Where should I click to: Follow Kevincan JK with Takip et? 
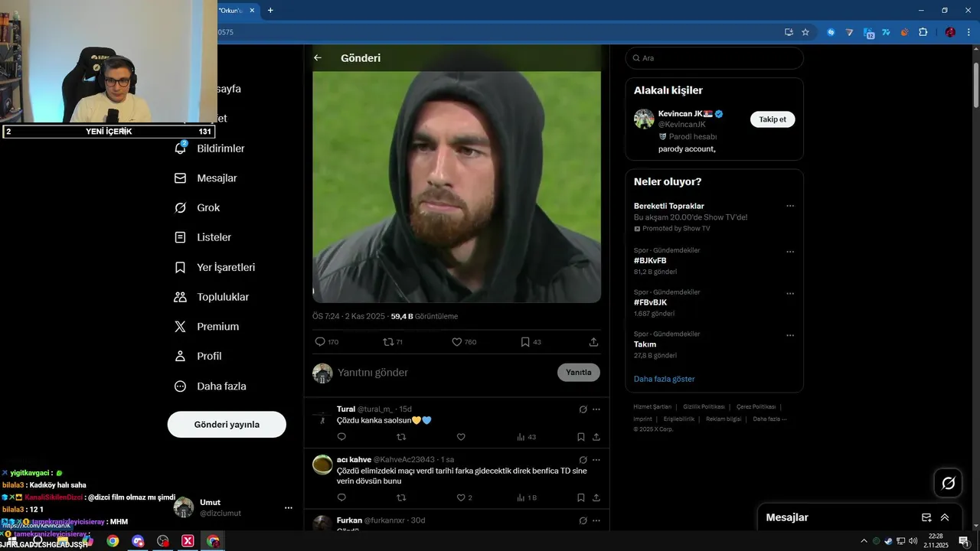pos(773,119)
